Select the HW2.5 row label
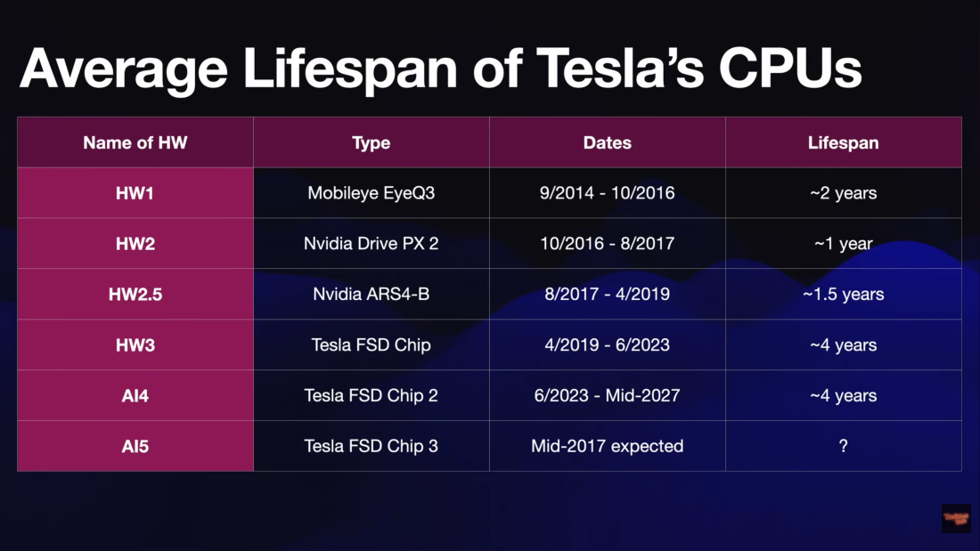980x551 pixels. (135, 294)
